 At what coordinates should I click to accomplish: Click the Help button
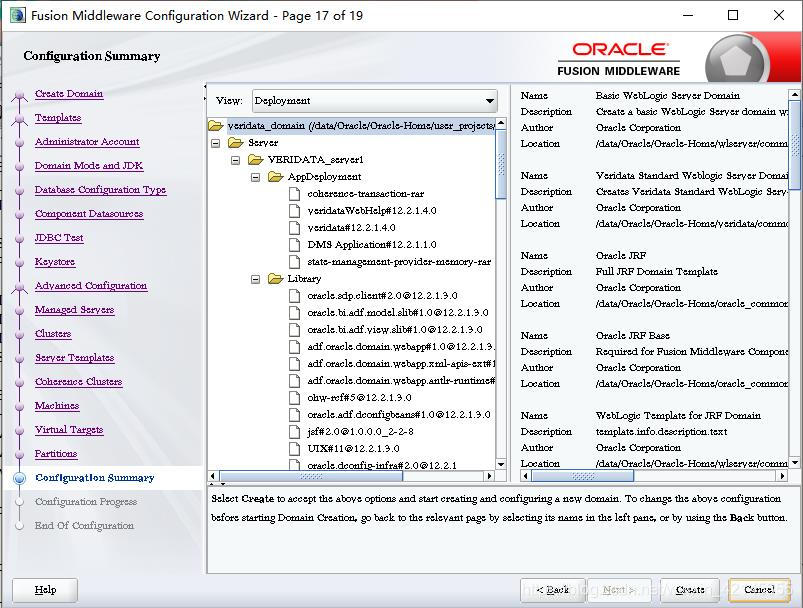tap(45, 590)
